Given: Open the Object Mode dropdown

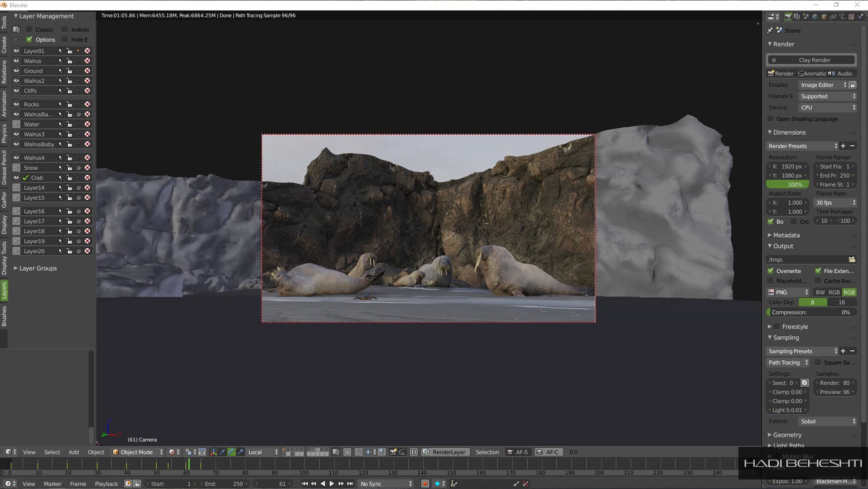Looking at the screenshot, I should (x=137, y=452).
